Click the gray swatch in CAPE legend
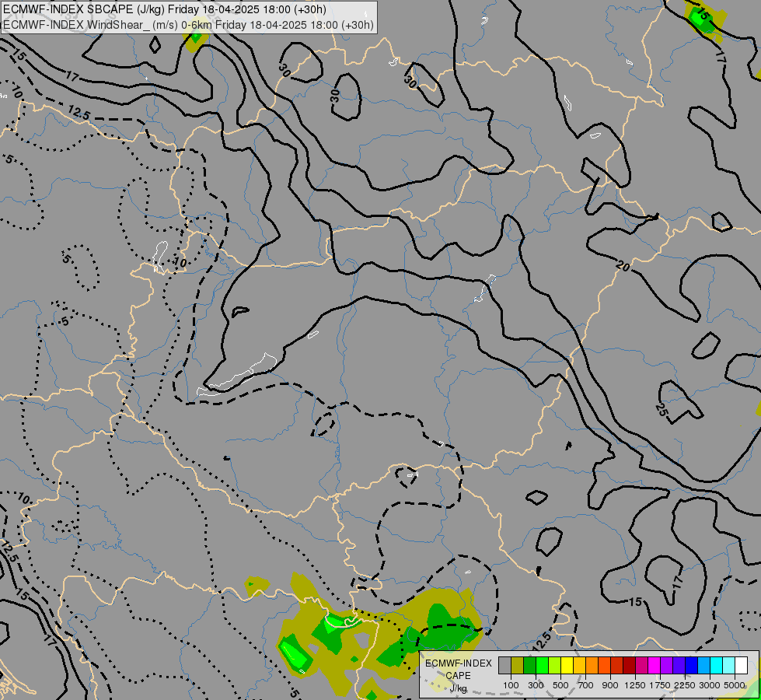The width and height of the screenshot is (761, 700). tap(504, 665)
